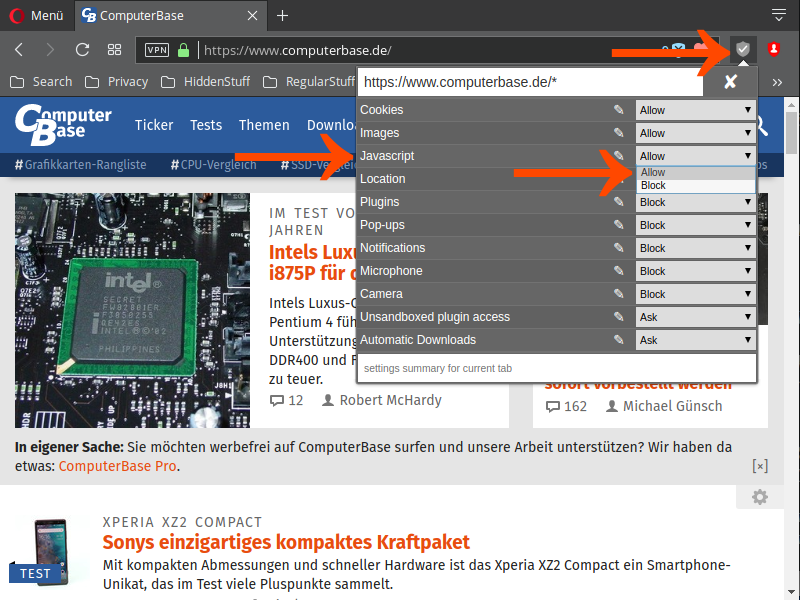The height and width of the screenshot is (600, 800).
Task: Open the Plugins permission dropdown
Action: (695, 202)
